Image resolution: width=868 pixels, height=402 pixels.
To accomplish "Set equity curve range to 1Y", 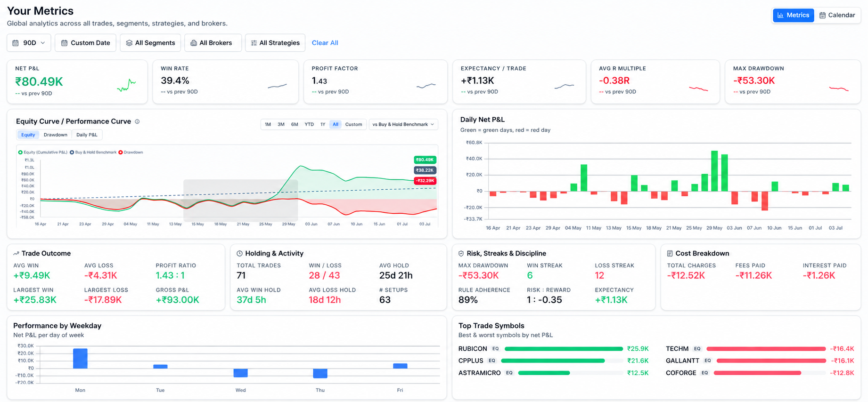I will pyautogui.click(x=323, y=124).
